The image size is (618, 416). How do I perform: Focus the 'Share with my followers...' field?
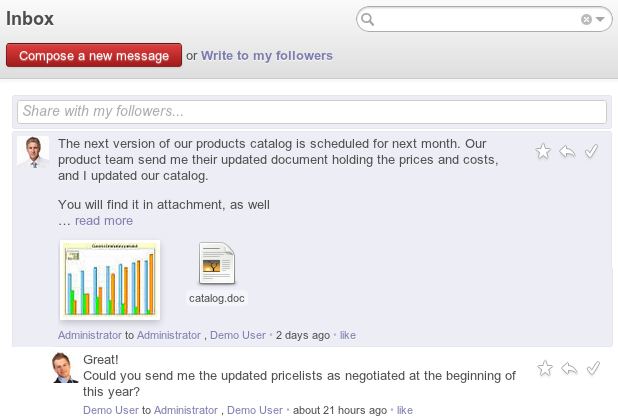click(x=312, y=111)
